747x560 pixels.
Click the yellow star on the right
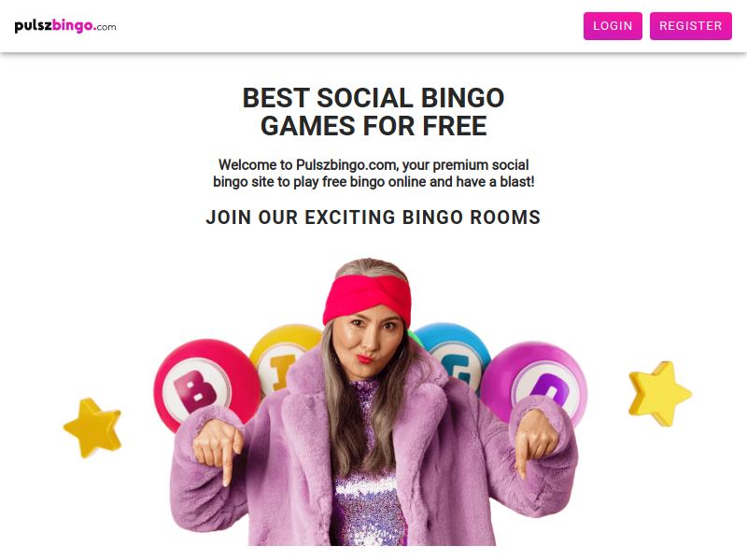(x=659, y=393)
